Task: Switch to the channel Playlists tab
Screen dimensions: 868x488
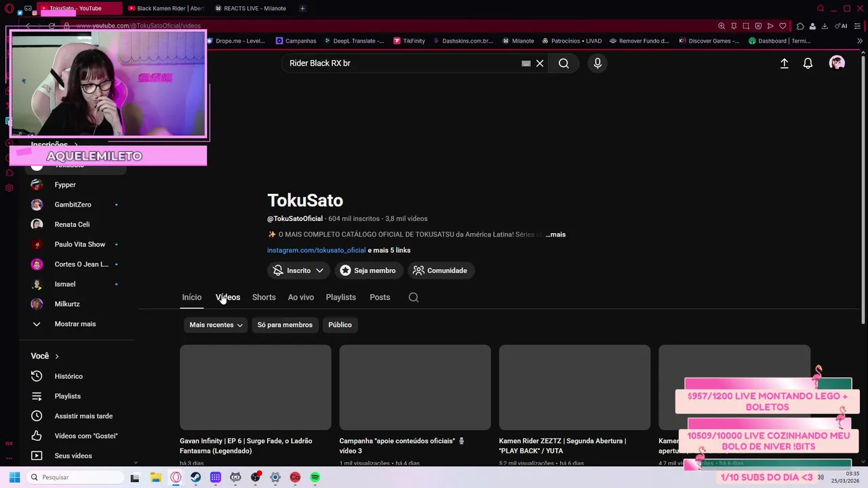Action: [340, 297]
